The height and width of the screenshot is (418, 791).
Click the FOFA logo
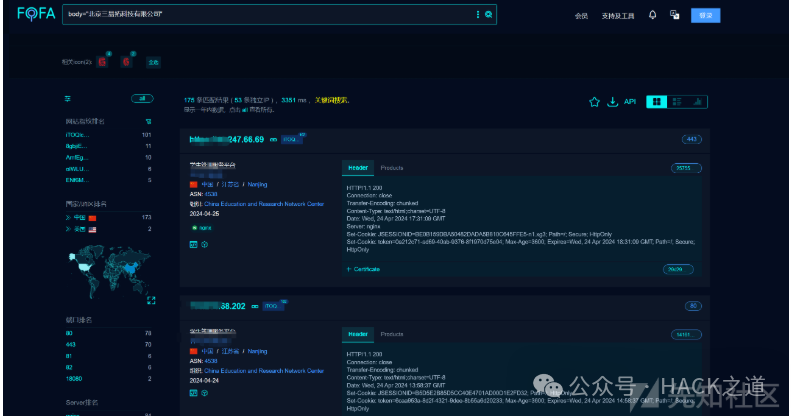click(x=36, y=14)
